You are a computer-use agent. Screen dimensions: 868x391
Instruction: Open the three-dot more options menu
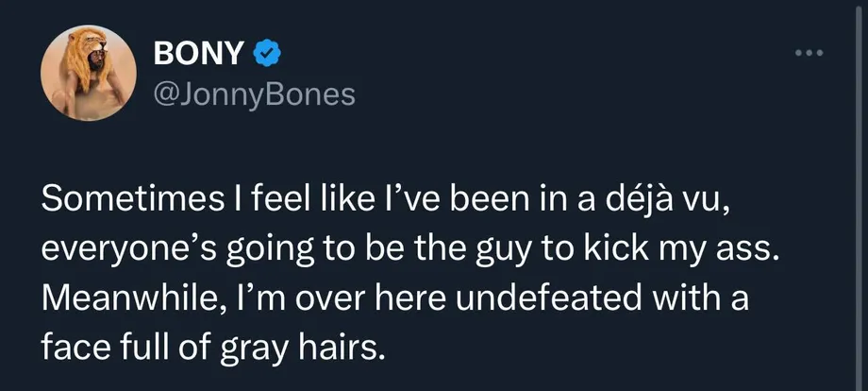tap(809, 53)
